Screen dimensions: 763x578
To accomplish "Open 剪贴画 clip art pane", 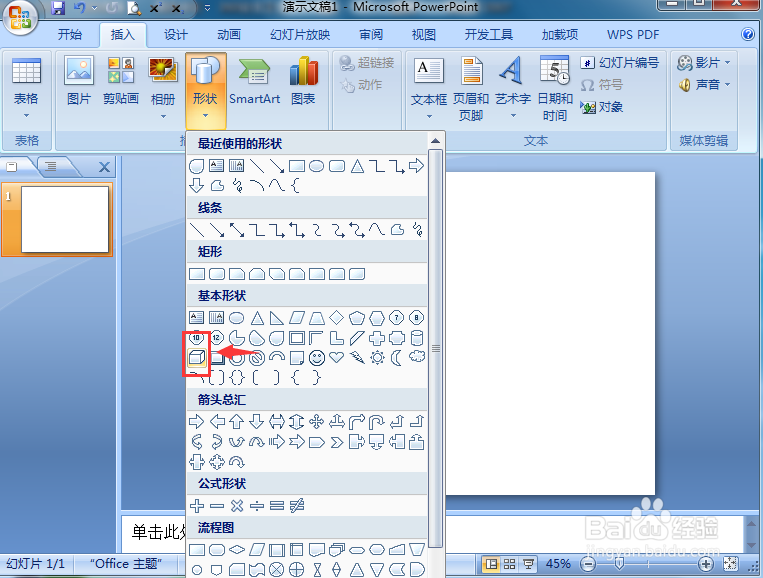I will coord(121,82).
